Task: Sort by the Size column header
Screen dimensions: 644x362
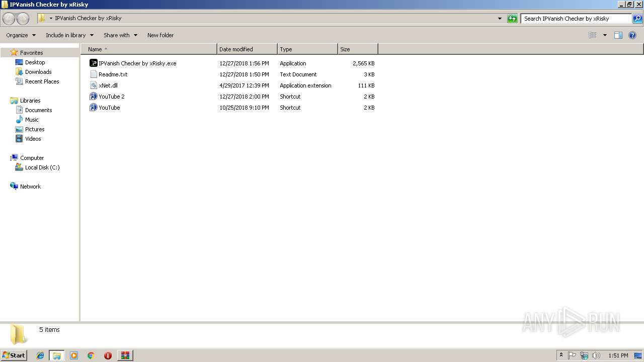Action: pos(358,49)
